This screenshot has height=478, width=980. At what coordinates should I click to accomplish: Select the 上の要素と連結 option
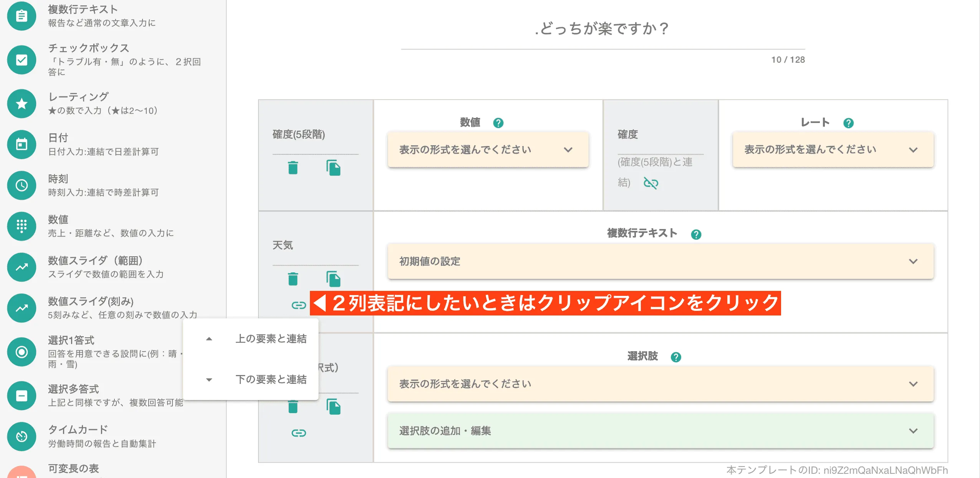[271, 339]
